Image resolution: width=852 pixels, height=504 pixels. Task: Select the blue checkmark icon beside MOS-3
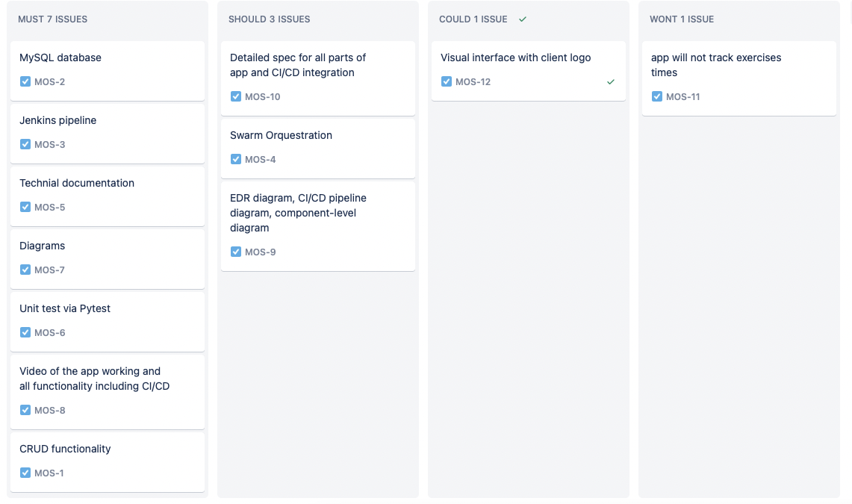click(x=25, y=144)
